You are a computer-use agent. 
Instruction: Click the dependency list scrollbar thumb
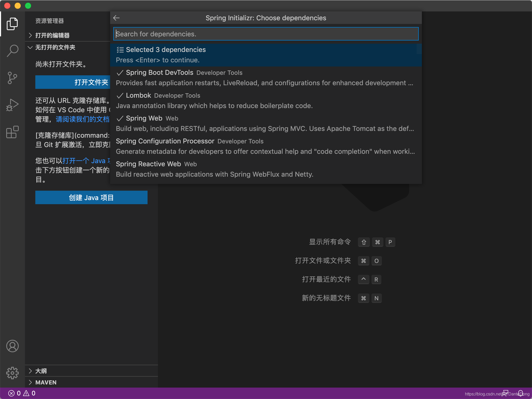419,49
